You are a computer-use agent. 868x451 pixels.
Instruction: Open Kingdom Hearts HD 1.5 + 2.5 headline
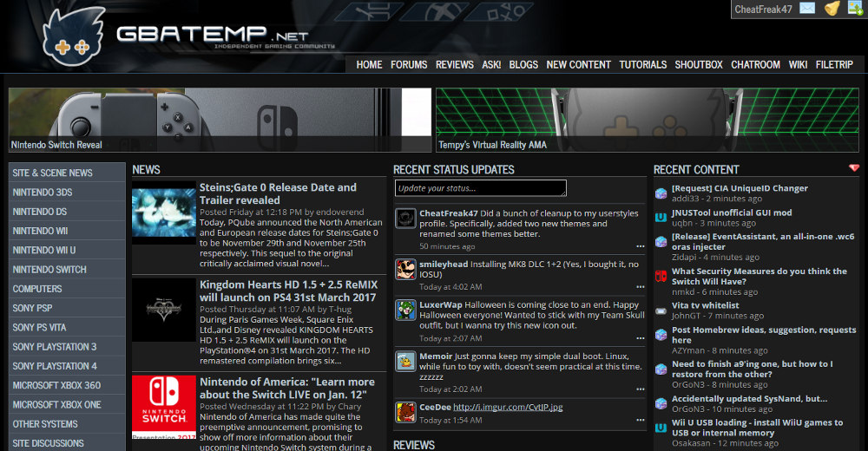[x=288, y=291]
